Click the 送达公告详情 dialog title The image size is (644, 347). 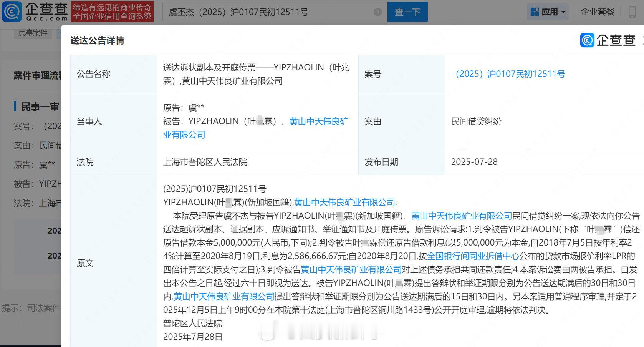point(97,40)
